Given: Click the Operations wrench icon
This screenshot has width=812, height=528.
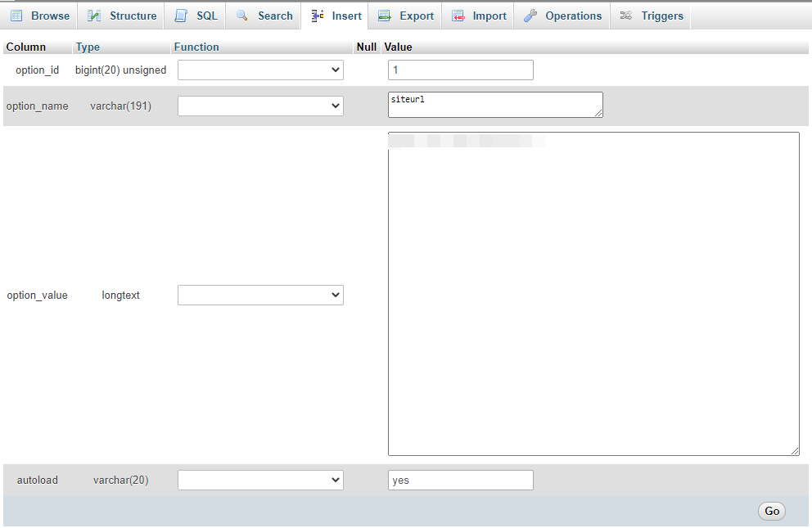Looking at the screenshot, I should tap(530, 16).
